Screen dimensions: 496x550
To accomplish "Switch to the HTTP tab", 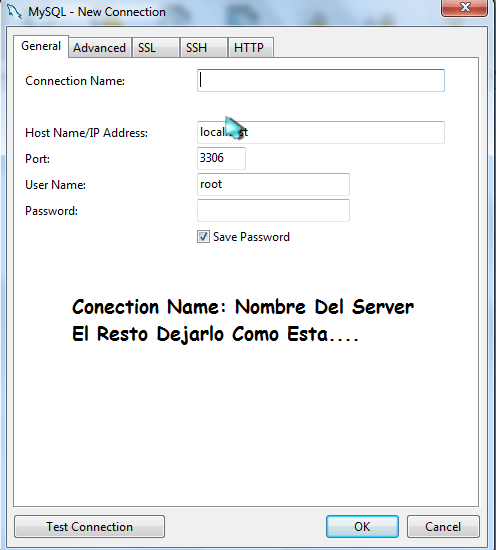I will click(x=251, y=47).
